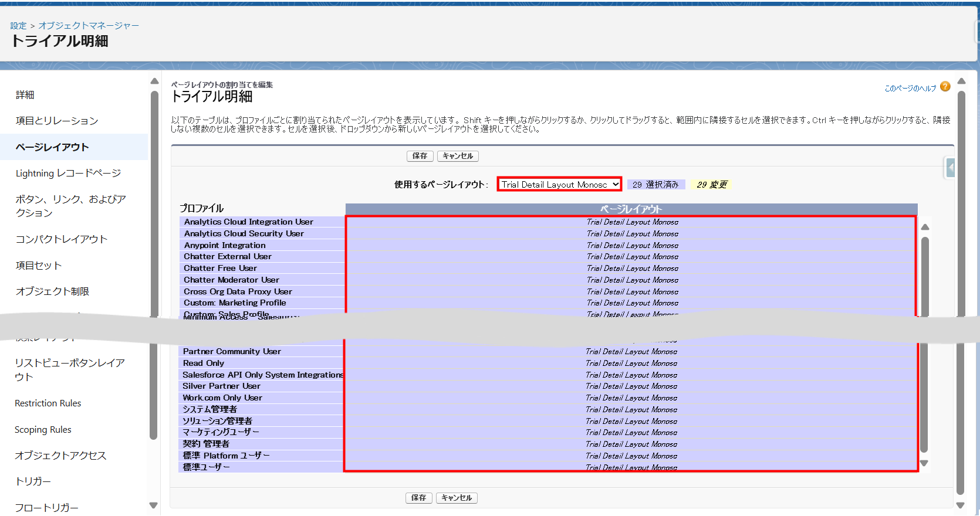Click the orange help question mark icon

[945, 87]
